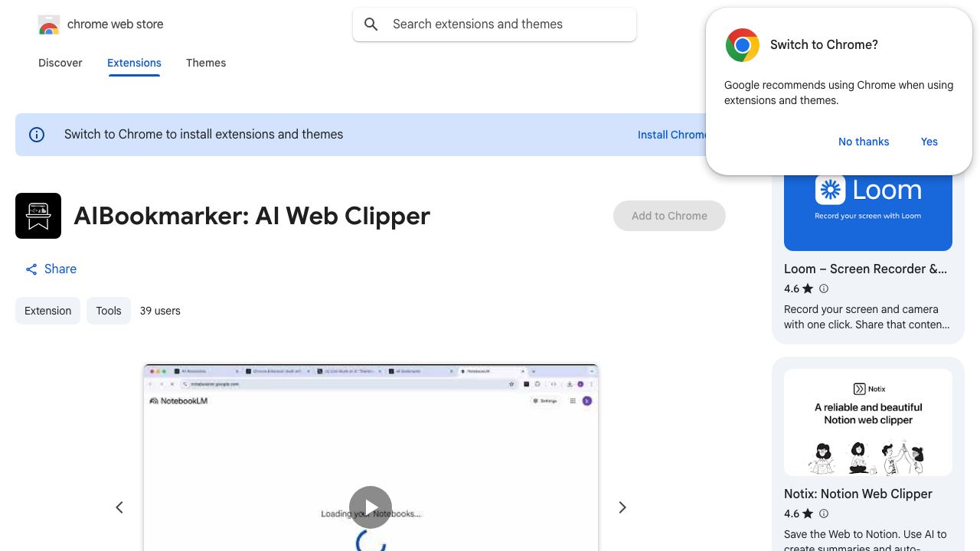Click the Share link
The image size is (980, 551).
click(60, 269)
